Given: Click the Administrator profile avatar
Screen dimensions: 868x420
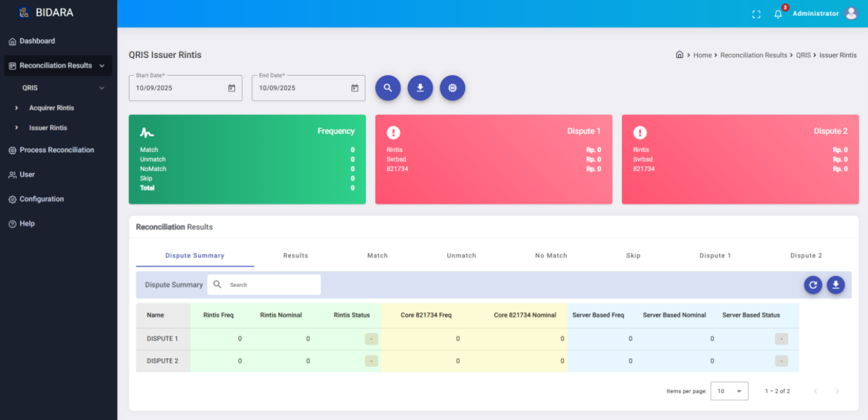Looking at the screenshot, I should click(x=851, y=13).
